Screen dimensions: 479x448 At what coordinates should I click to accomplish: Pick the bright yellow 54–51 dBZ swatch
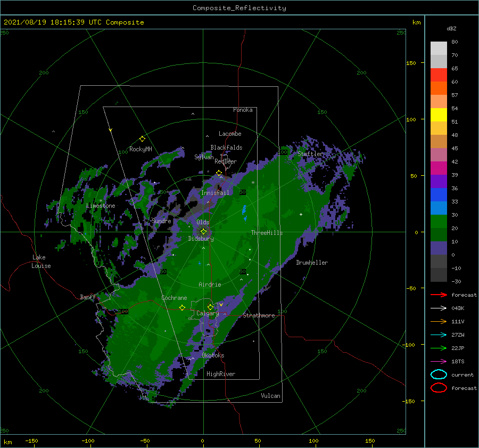click(439, 115)
